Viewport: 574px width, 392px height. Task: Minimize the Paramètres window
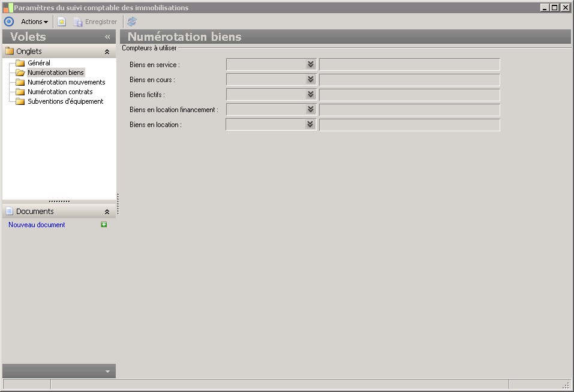pyautogui.click(x=545, y=7)
